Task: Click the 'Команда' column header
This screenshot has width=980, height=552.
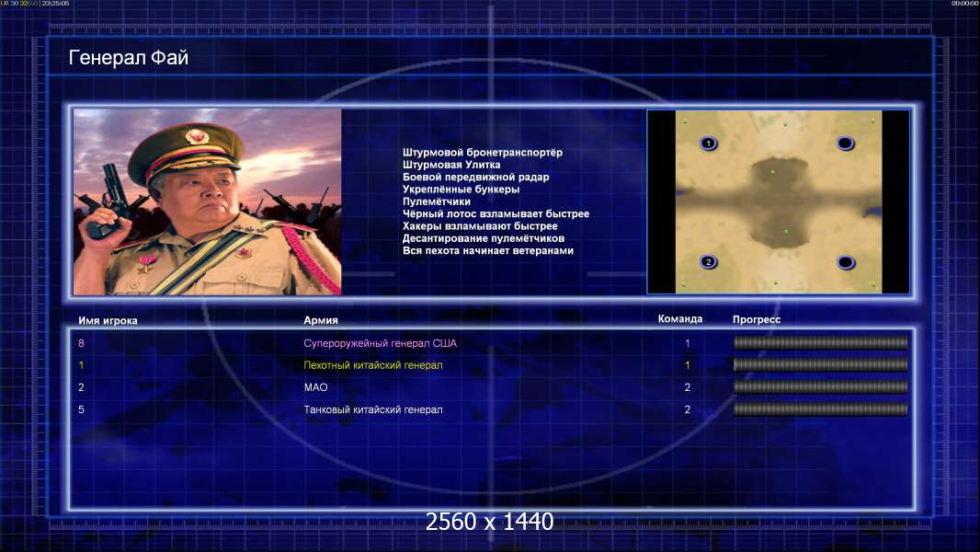Action: (x=680, y=319)
